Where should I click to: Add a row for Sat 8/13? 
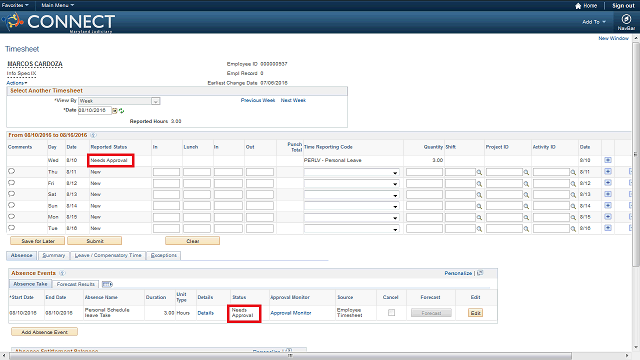pyautogui.click(x=608, y=194)
